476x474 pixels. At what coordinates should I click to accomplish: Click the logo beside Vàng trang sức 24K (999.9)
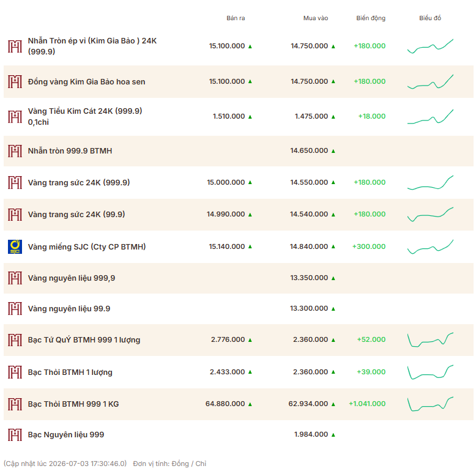click(x=15, y=182)
